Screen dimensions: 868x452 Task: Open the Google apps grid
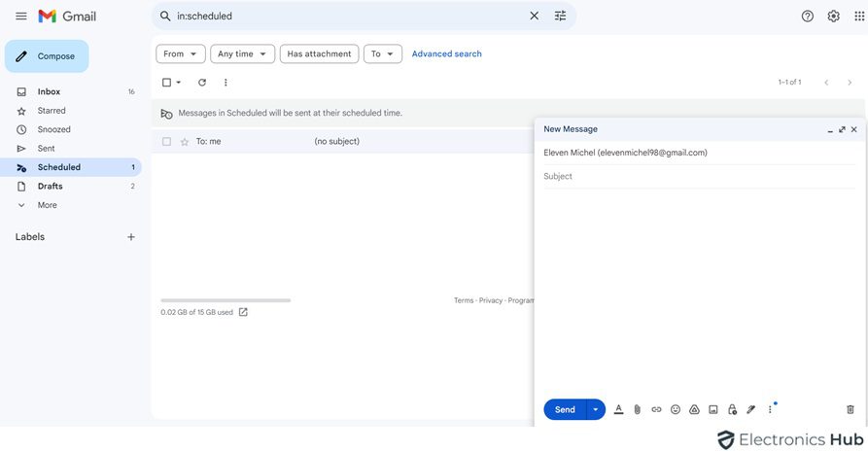point(859,17)
